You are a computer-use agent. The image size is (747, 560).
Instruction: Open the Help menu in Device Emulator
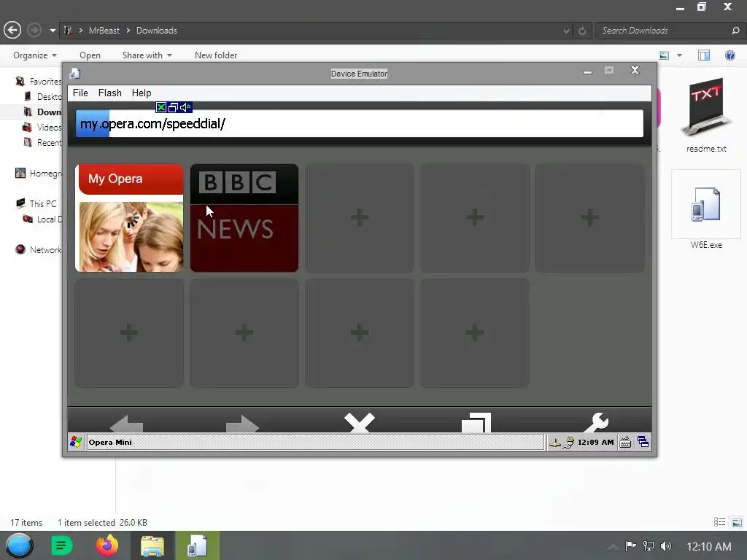click(142, 93)
